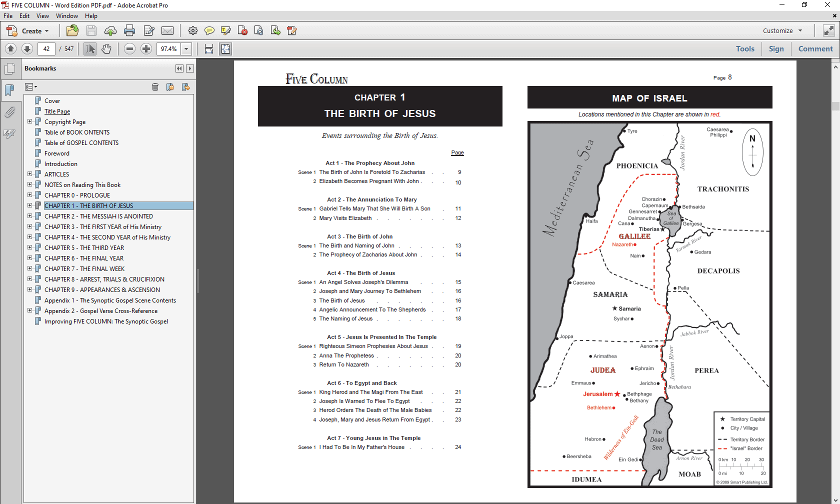The image size is (840, 504).
Task: Open preferences with the gear icon
Action: click(193, 31)
